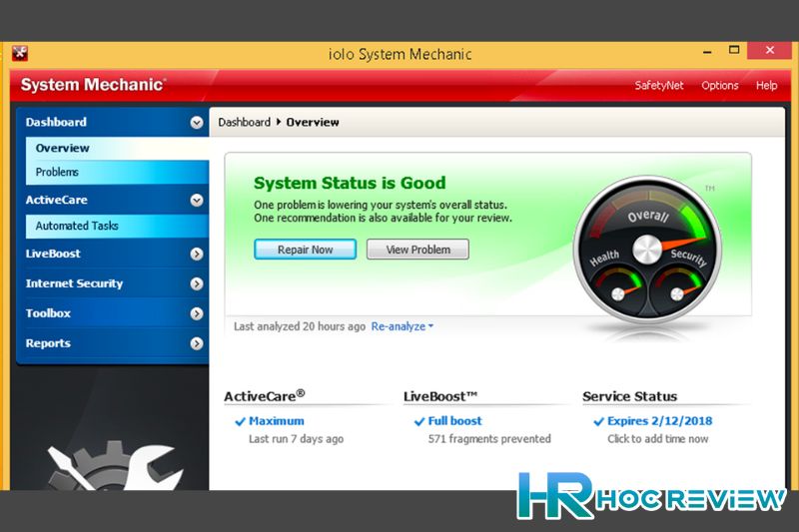Close the iolo System Mechanic window

click(x=769, y=50)
